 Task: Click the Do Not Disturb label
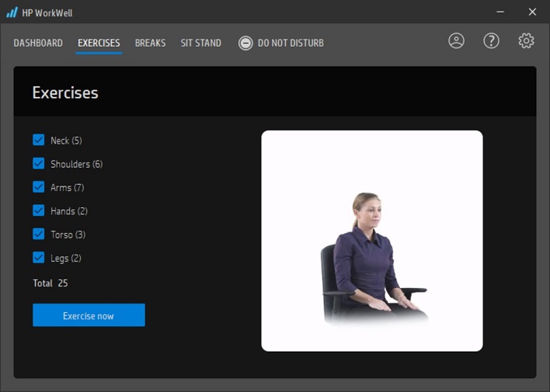point(291,43)
